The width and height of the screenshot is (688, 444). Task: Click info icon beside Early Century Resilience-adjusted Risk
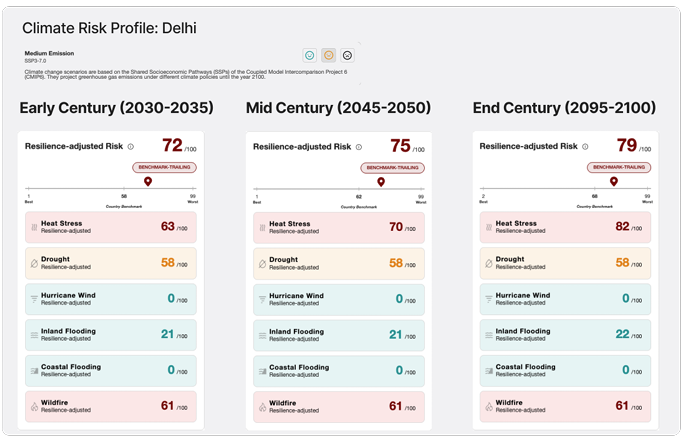coord(130,147)
